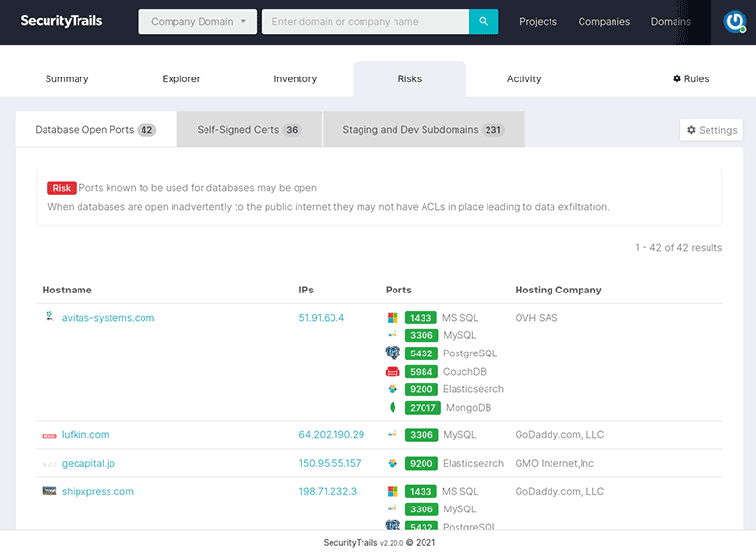Click the 5432 port badge for avitas-systems.com
756x553 pixels.
pos(421,353)
